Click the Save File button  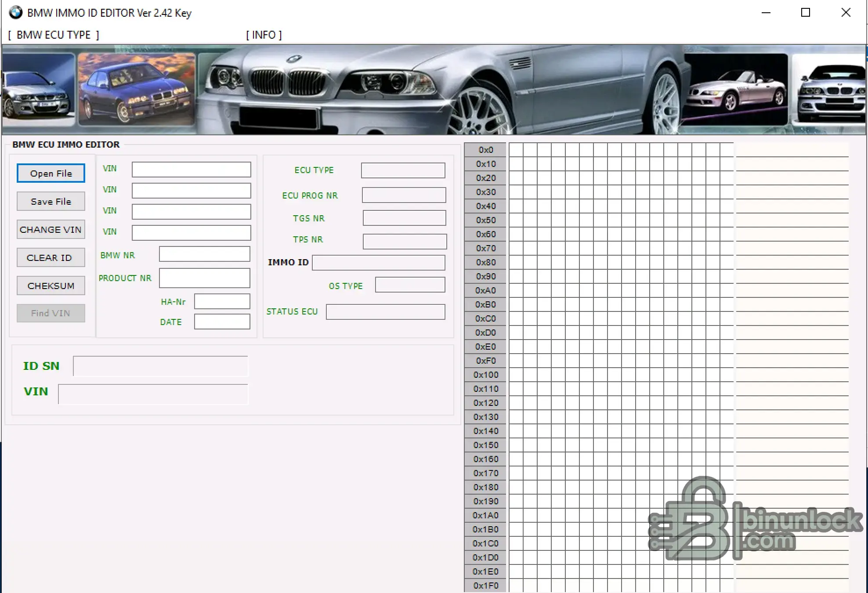pos(51,201)
